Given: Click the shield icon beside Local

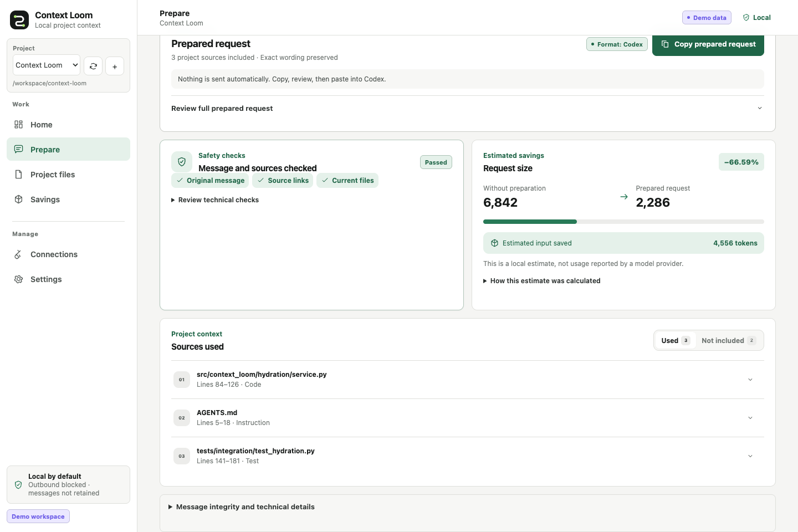Looking at the screenshot, I should (746, 18).
